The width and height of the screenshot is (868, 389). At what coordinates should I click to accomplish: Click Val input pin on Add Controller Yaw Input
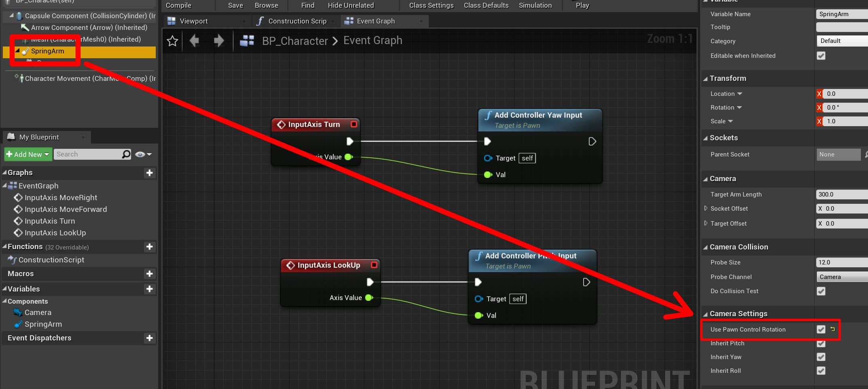tap(488, 175)
